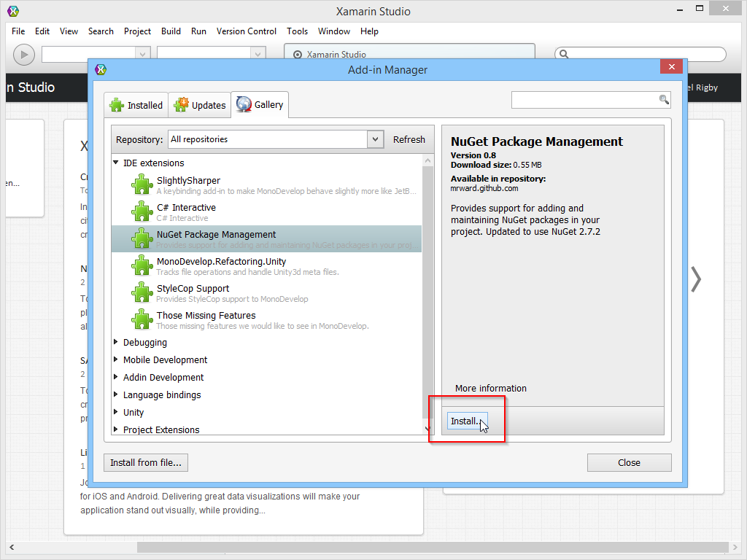Open the Help menu
The width and height of the screenshot is (747, 560).
coord(369,31)
